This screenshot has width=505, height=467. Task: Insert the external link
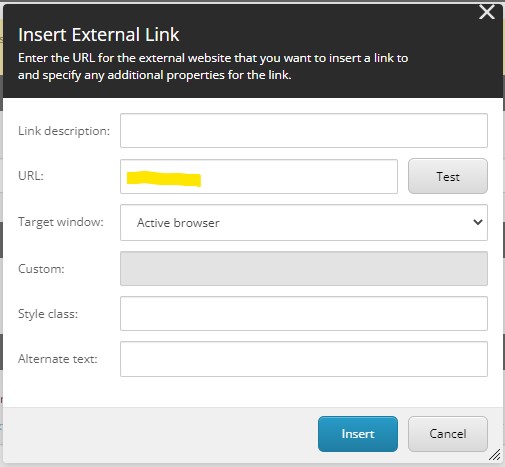point(358,434)
